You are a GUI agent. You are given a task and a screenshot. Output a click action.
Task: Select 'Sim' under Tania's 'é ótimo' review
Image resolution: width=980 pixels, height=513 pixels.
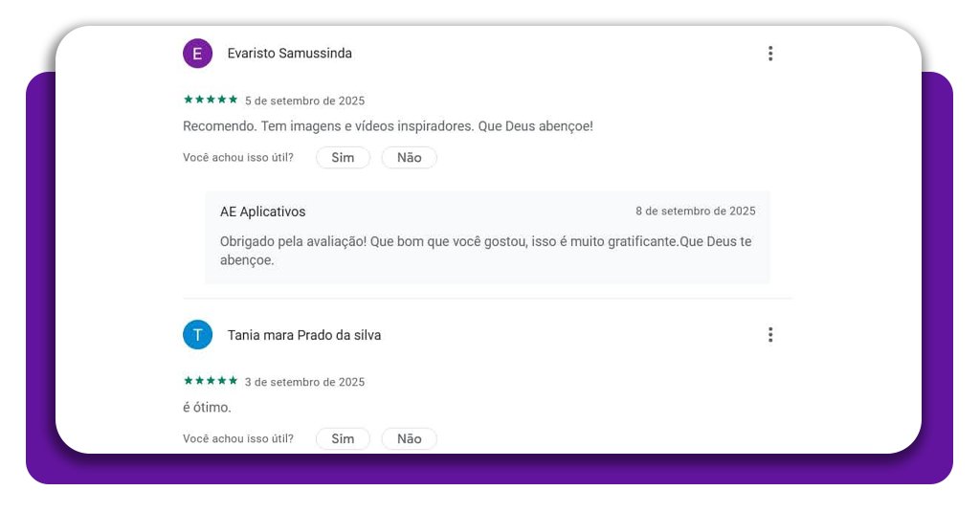point(343,439)
